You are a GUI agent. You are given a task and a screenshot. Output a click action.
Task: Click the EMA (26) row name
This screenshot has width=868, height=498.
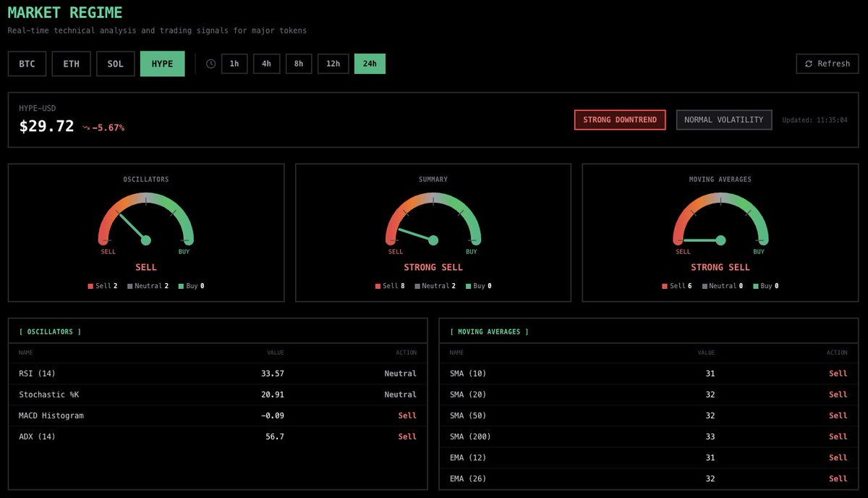coord(468,478)
